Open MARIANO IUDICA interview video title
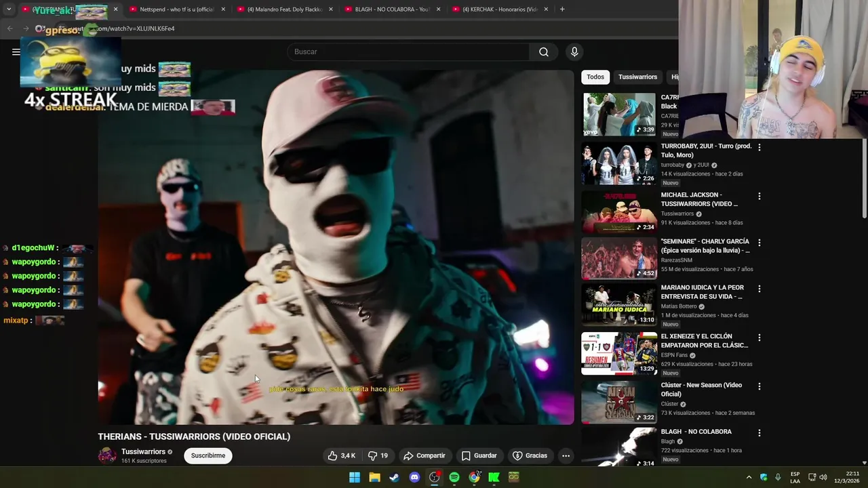 click(702, 292)
